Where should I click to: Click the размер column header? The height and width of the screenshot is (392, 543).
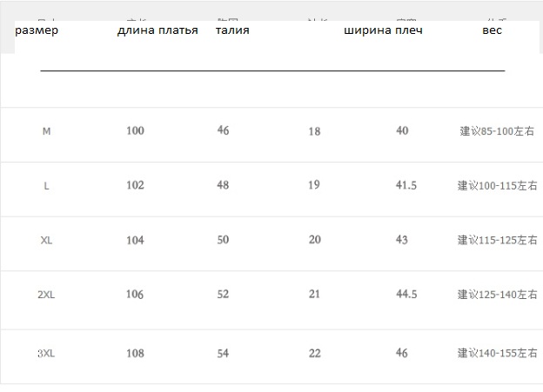[37, 30]
